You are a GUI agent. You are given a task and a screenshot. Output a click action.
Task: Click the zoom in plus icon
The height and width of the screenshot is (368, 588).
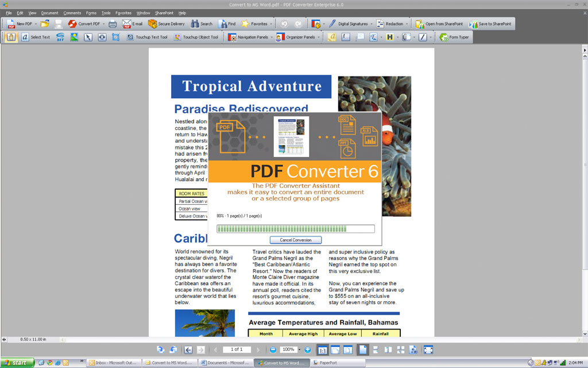click(308, 350)
